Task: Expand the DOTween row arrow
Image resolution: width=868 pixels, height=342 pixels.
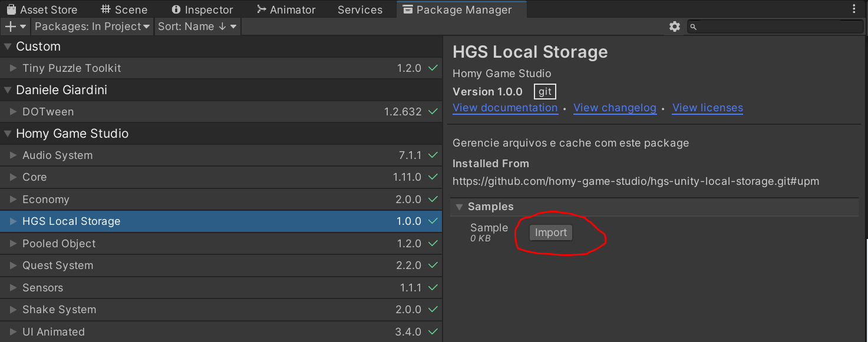Action: 14,112
